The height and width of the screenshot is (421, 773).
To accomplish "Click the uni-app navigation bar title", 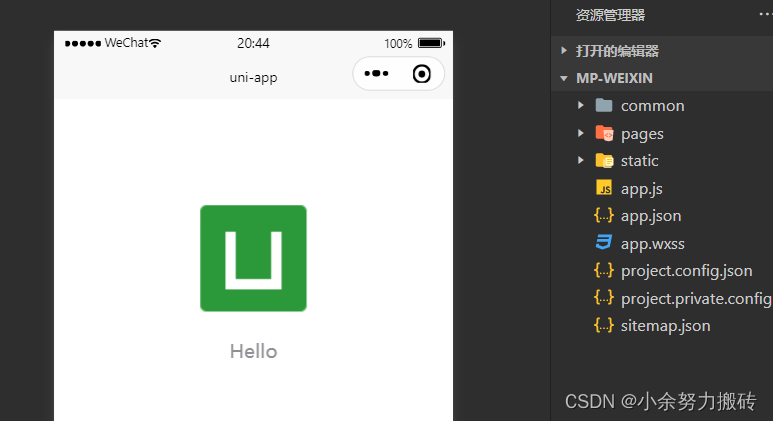I will click(x=253, y=77).
